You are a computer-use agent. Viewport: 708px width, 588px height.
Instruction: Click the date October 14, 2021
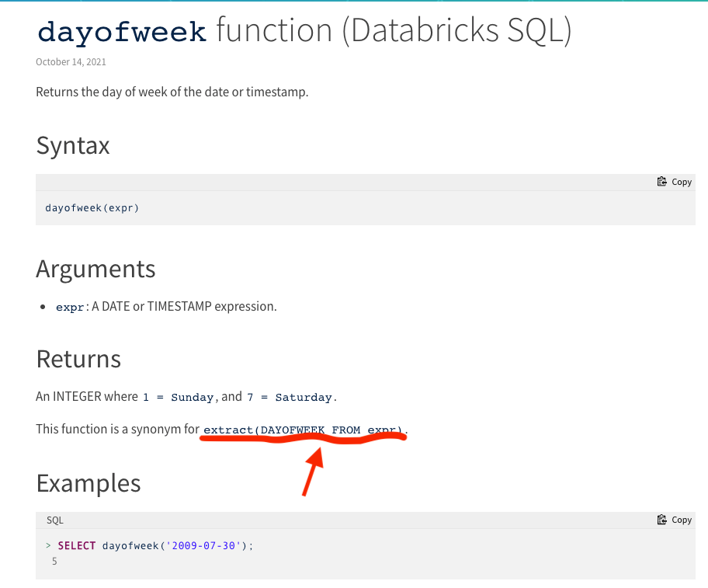[71, 61]
